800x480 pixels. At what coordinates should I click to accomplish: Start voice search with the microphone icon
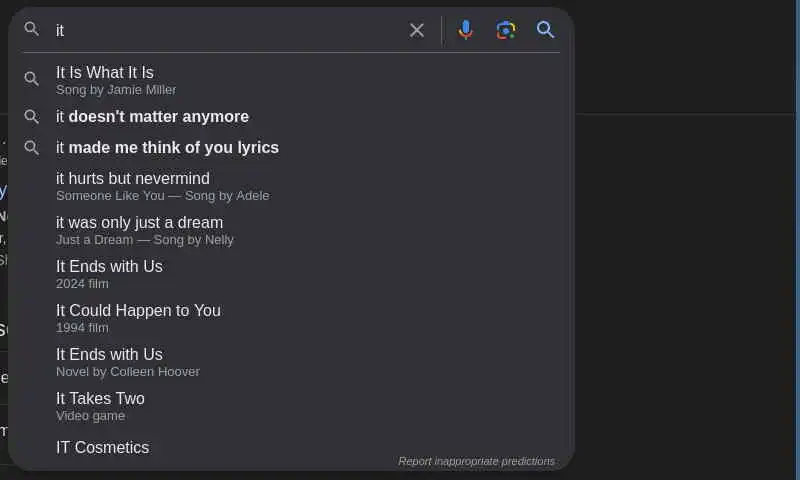(465, 30)
